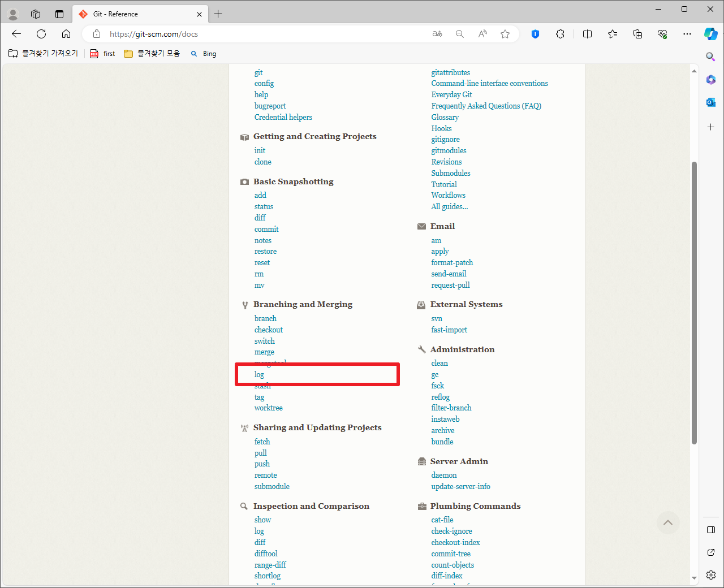This screenshot has height=588, width=724.
Task: Open the worktree command link
Action: pyautogui.click(x=268, y=408)
